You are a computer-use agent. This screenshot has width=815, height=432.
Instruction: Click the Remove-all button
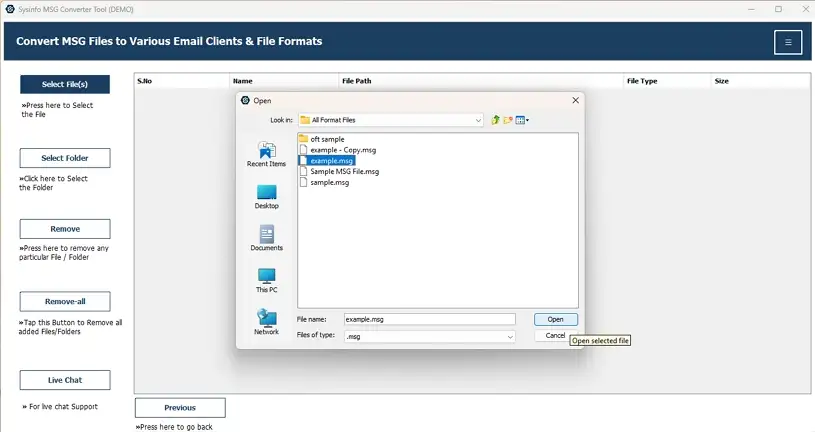(x=65, y=302)
